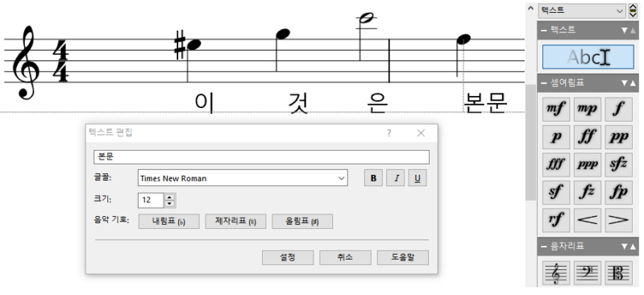This screenshot has height=295, width=644.
Task: Collapse the 음자리표 palette section
Action: click(x=544, y=247)
